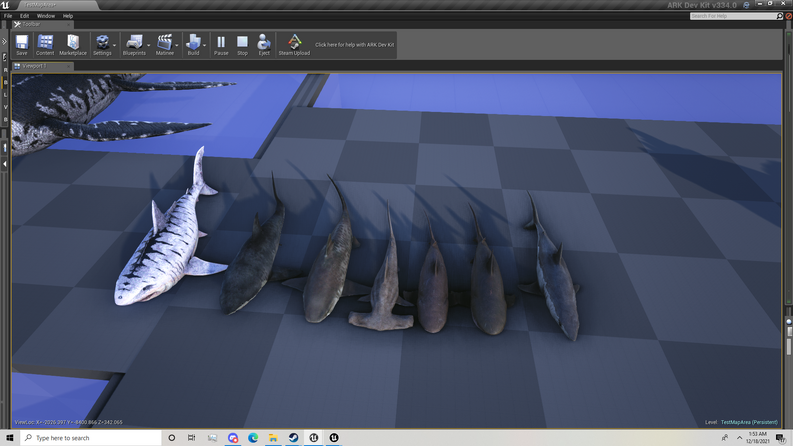Open Task View on the taskbar
The width and height of the screenshot is (793, 446).
(x=191, y=437)
